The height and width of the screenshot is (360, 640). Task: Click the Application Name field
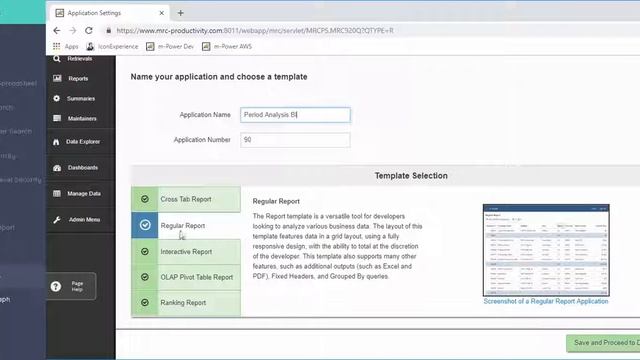point(295,115)
